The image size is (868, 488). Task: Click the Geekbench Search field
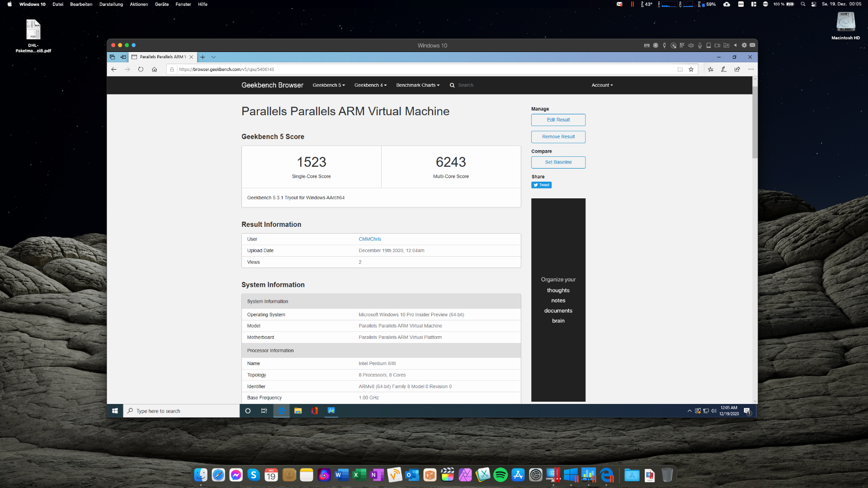pos(466,85)
